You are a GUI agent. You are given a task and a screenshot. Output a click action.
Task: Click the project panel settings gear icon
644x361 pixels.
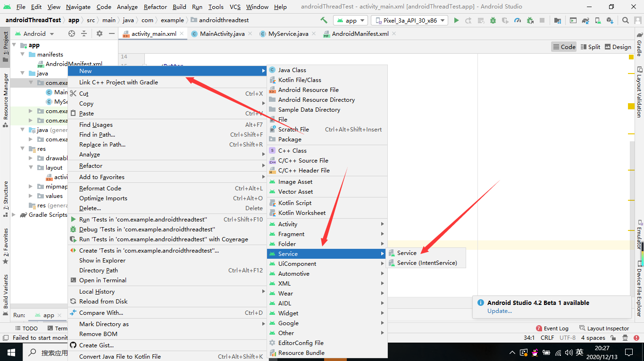click(x=100, y=33)
